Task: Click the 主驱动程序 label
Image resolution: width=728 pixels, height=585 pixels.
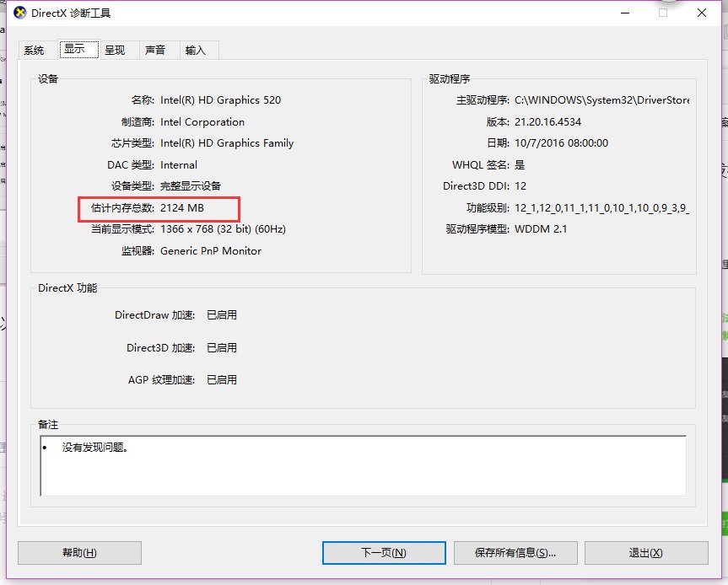Action: 483,100
